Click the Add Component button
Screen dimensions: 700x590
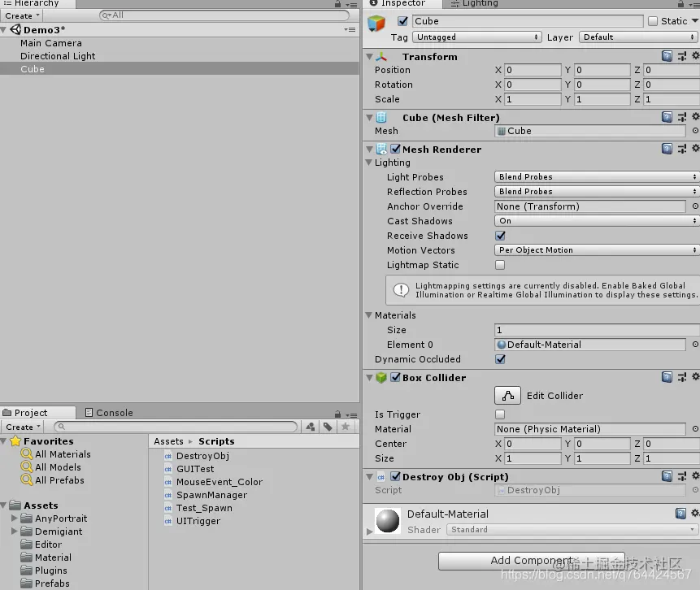pyautogui.click(x=531, y=561)
